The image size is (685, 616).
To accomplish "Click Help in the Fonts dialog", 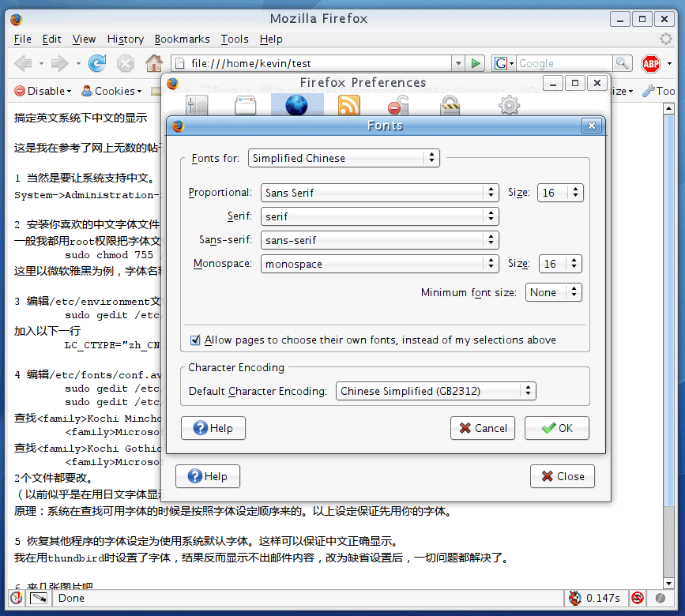I will pos(213,428).
